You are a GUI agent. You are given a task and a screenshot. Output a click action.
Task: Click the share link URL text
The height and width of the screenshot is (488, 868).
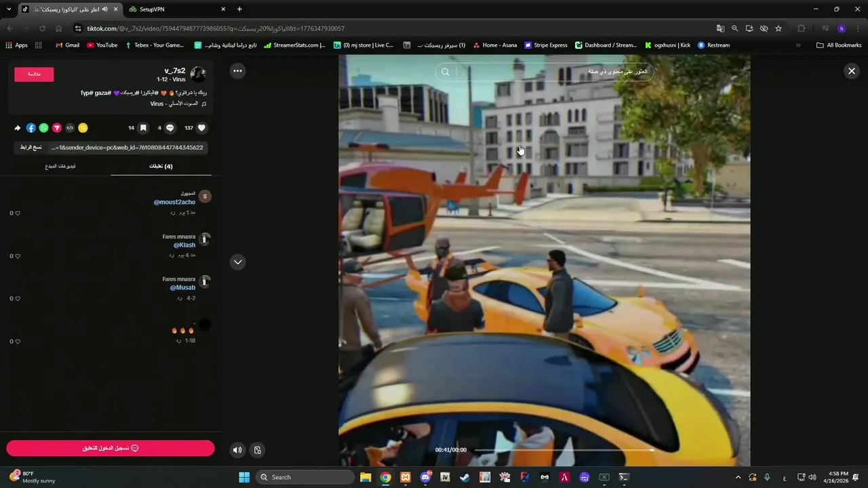click(x=127, y=147)
